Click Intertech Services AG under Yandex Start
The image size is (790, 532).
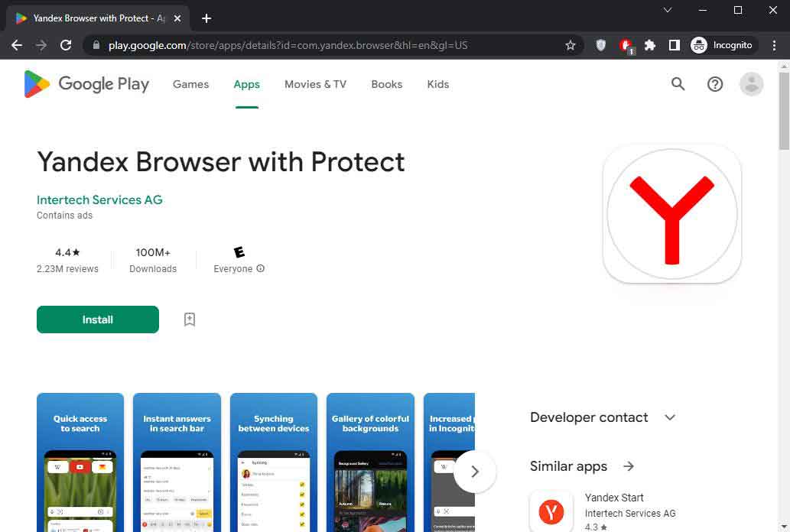tap(630, 513)
